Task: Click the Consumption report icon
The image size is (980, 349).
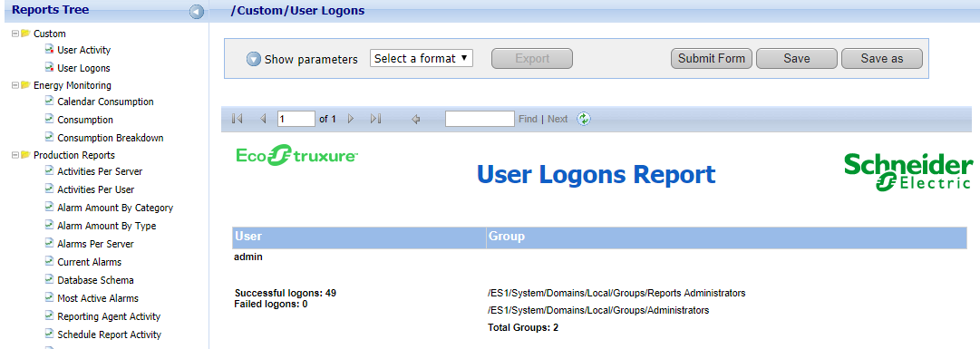Action: 49,119
